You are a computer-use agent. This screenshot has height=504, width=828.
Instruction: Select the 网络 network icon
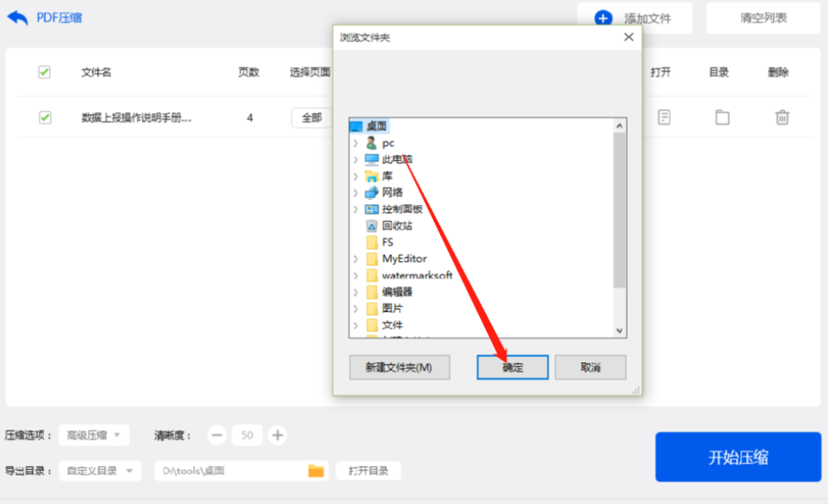372,192
